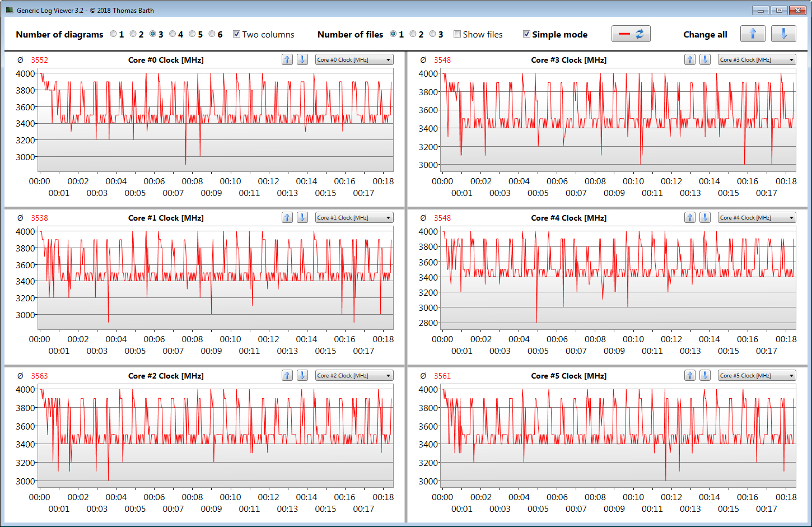Open the Core #5 Clock [MHz] dropdown
Viewport: 812px width, 527px height.
pos(757,375)
